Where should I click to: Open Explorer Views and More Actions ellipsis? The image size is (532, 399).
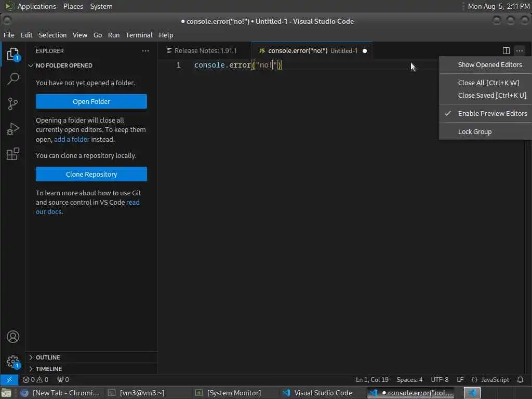click(x=145, y=51)
